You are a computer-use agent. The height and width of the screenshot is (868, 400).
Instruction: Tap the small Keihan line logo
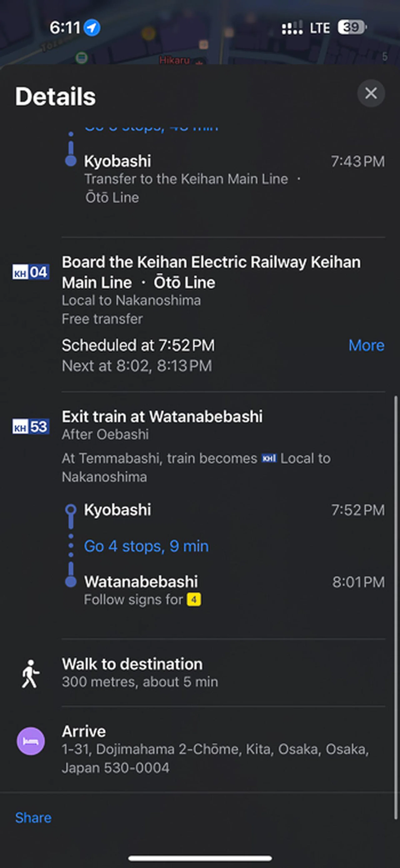point(269,458)
